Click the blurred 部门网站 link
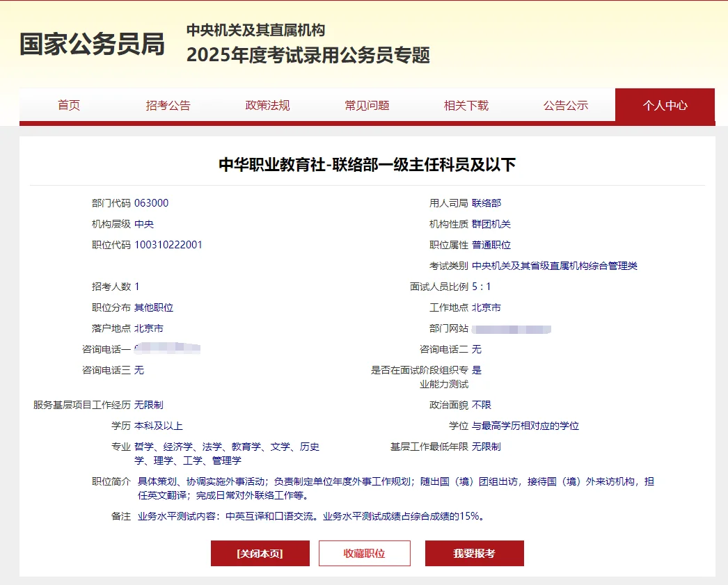The width and height of the screenshot is (728, 585). coord(511,330)
